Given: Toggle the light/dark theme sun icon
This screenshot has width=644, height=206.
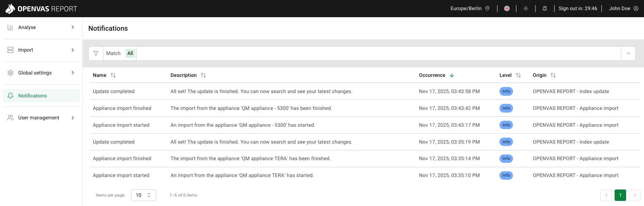Looking at the screenshot, I should click(x=526, y=8).
